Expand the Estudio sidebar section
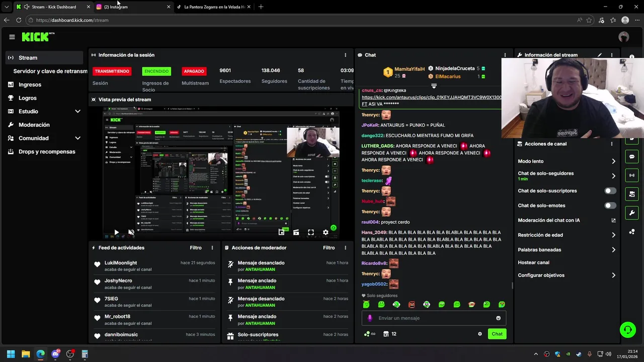 click(x=77, y=111)
